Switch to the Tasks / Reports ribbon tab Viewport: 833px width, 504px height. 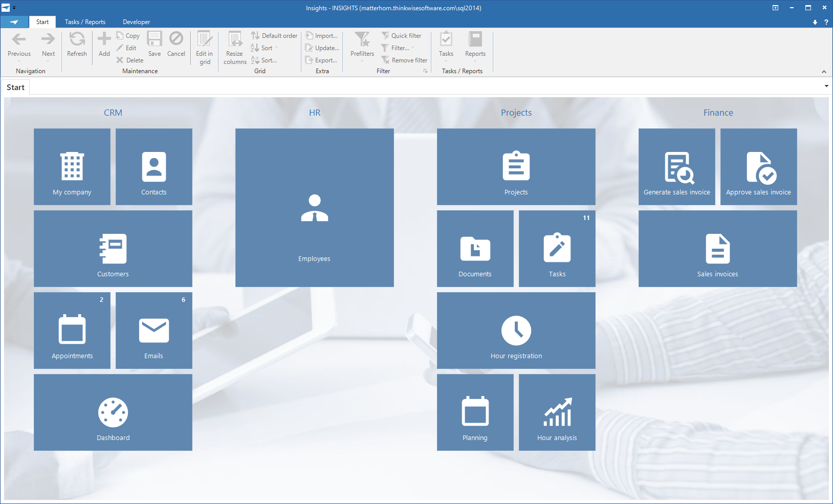point(85,22)
